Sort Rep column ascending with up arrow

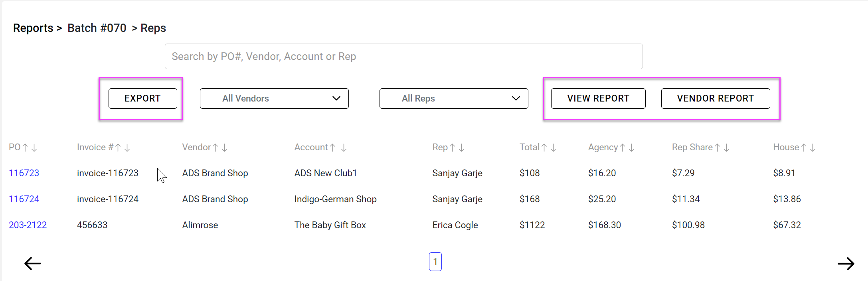point(452,148)
